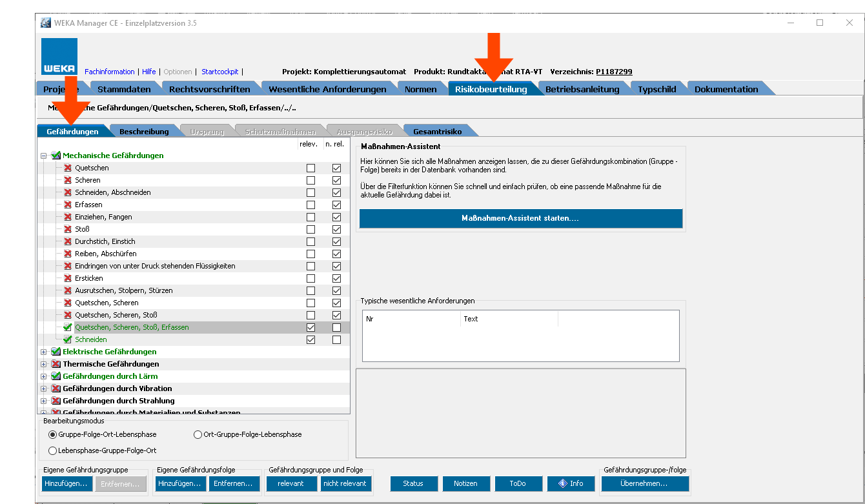Screen dimensions: 865x504
Task: Click the Info button with diamond icon
Action: click(x=571, y=483)
